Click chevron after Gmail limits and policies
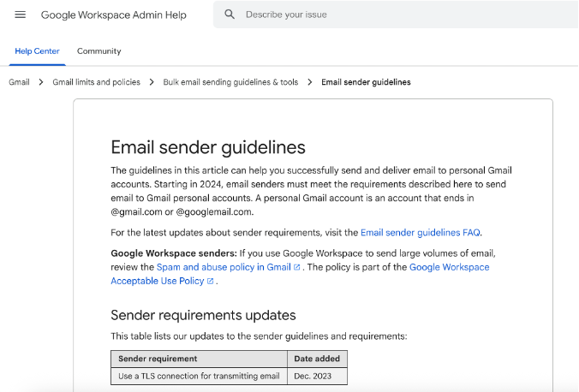This screenshot has width=579, height=392. point(152,82)
